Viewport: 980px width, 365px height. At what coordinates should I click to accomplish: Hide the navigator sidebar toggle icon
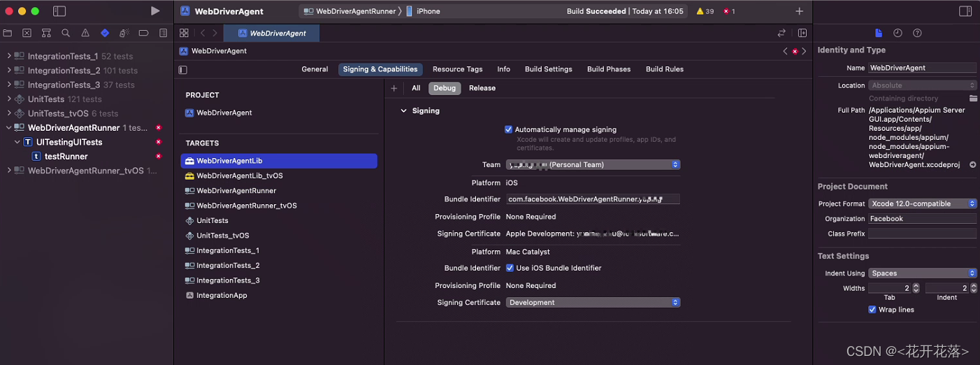pos(59,11)
